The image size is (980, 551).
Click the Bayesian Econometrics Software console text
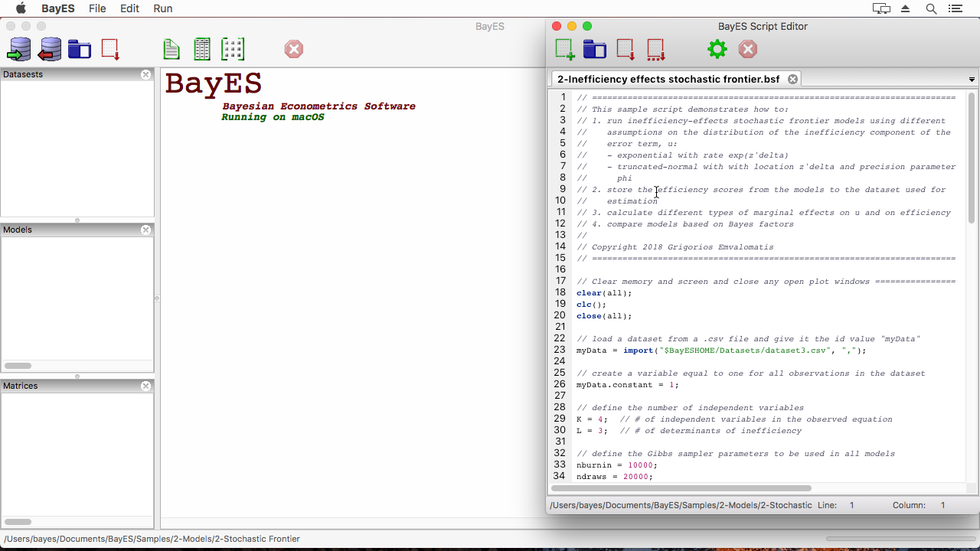(318, 106)
